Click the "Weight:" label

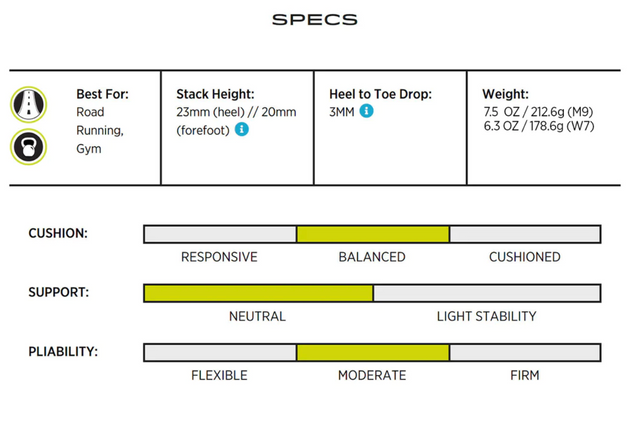pyautogui.click(x=508, y=94)
